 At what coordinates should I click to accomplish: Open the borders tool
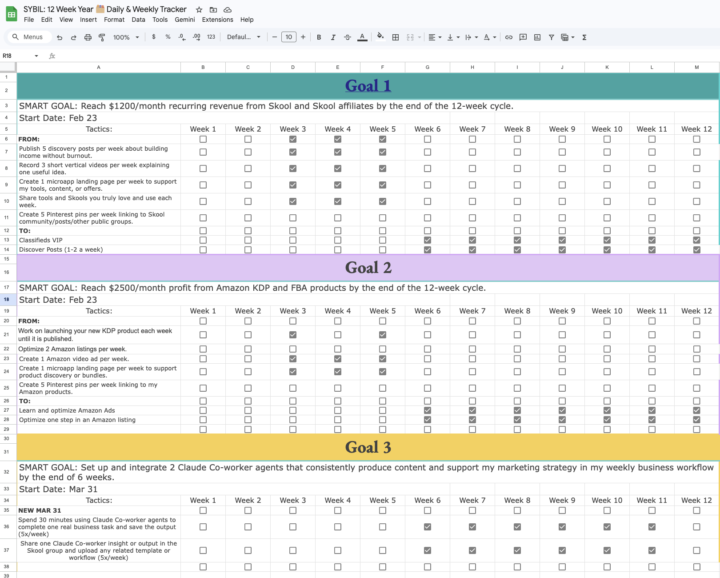395,37
